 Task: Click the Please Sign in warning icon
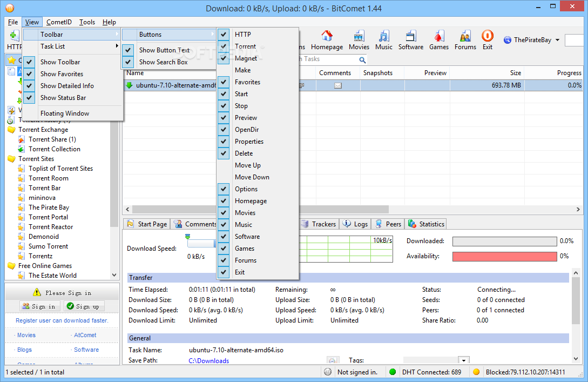tap(37, 292)
